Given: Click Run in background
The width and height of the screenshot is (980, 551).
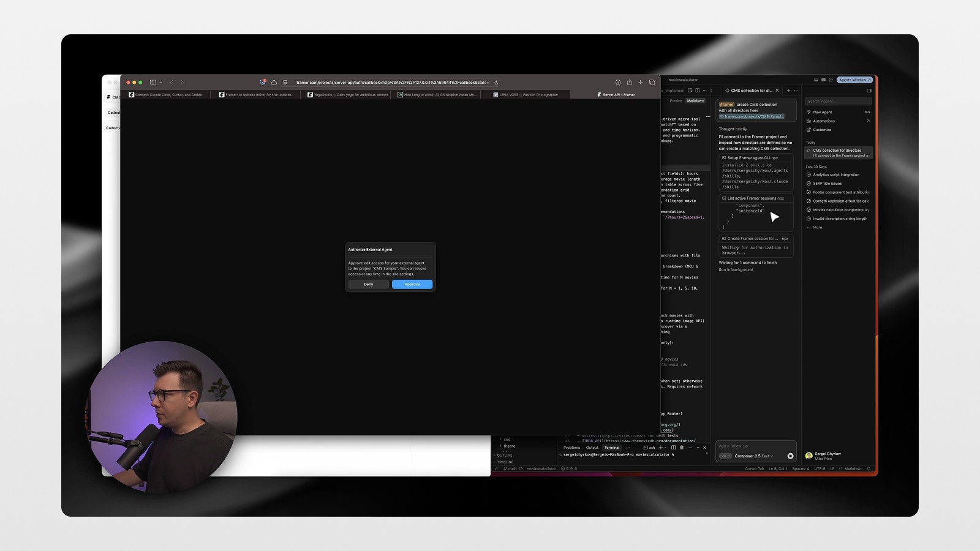Looking at the screenshot, I should tap(736, 270).
